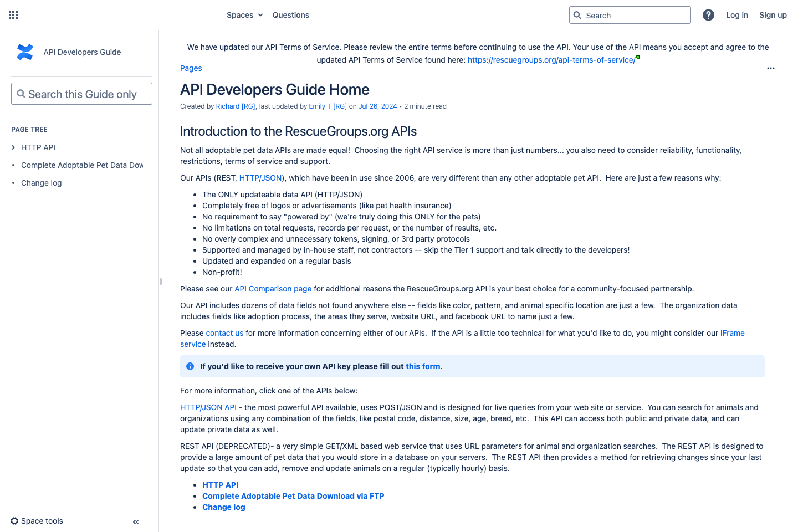798x532 pixels.
Task: Open the app switcher grid icon
Action: tap(13, 15)
